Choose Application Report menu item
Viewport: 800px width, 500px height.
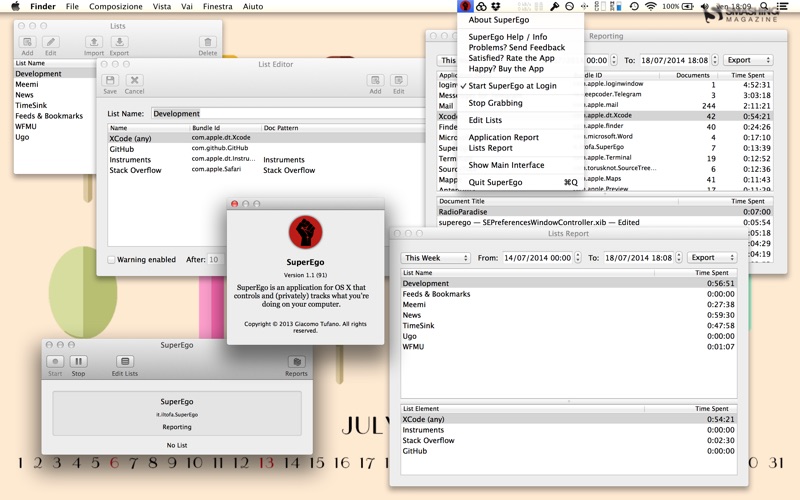point(504,137)
